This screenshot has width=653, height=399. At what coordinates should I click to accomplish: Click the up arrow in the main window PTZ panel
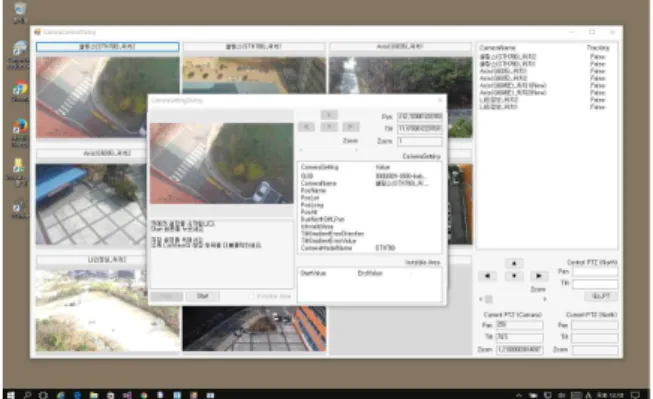click(x=514, y=263)
